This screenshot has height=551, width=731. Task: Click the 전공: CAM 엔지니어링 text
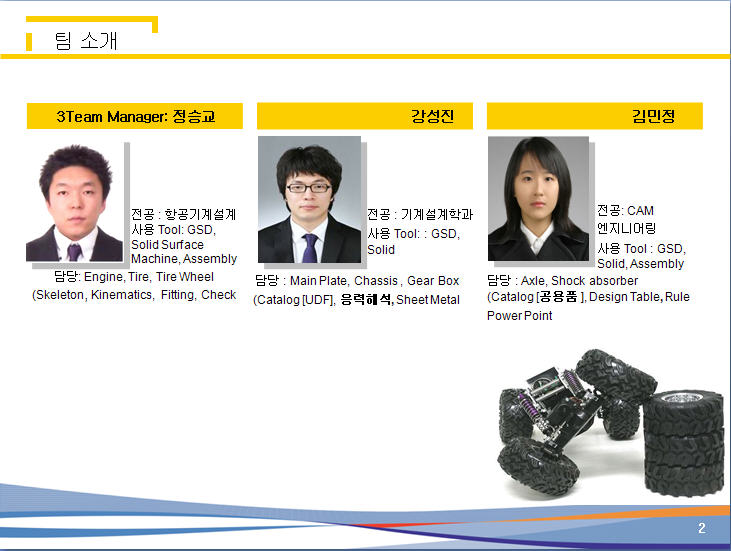(x=626, y=219)
